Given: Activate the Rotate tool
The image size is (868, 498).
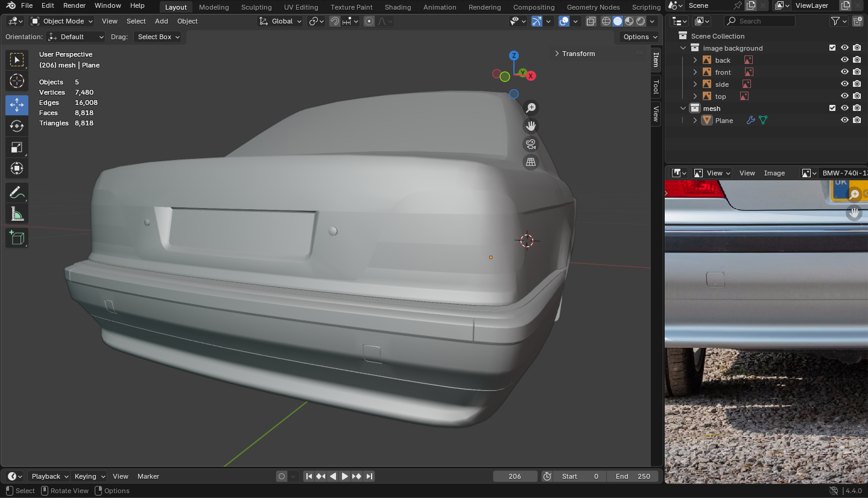Looking at the screenshot, I should (x=17, y=126).
